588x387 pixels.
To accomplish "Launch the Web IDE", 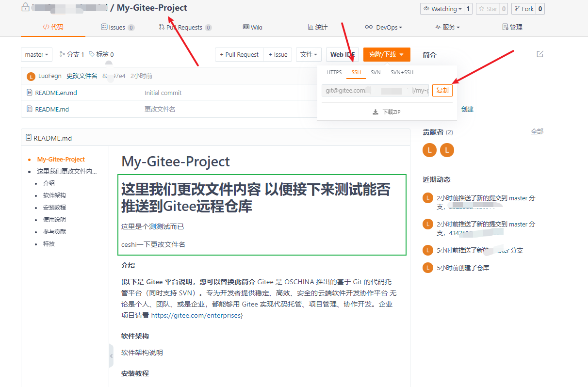I will click(x=343, y=54).
